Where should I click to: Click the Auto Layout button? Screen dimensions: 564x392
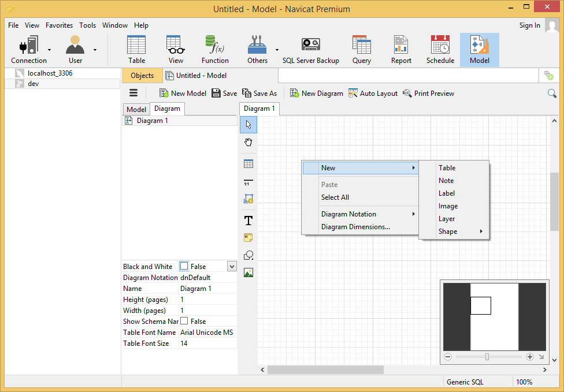(373, 93)
